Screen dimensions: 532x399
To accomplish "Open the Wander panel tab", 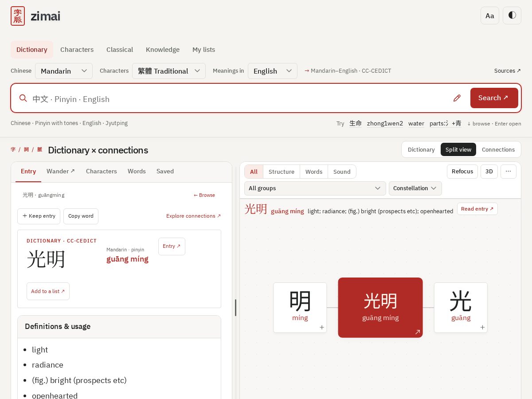I will click(x=61, y=172).
